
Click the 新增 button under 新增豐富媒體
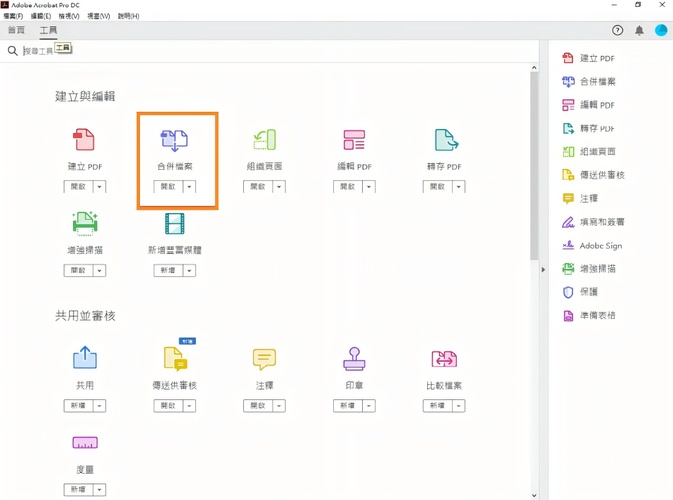point(168,270)
